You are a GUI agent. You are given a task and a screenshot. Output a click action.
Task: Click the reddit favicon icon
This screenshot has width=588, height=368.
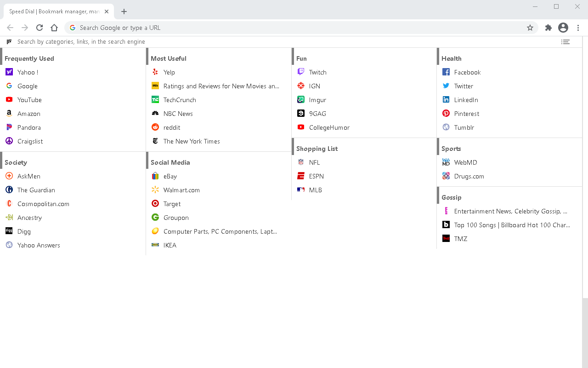[x=155, y=127]
